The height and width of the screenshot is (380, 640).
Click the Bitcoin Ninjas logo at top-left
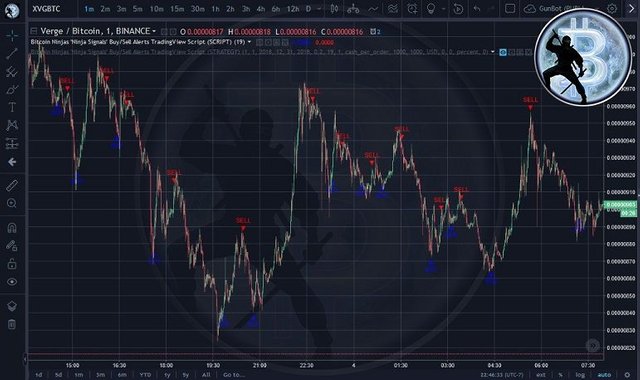[x=11, y=10]
